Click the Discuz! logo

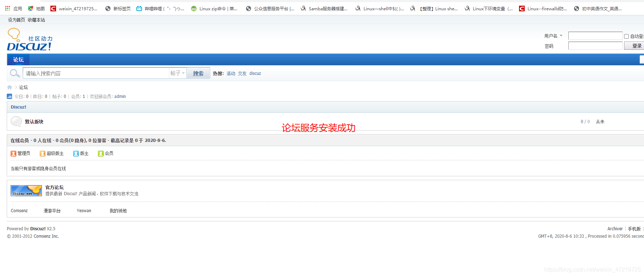(30, 40)
